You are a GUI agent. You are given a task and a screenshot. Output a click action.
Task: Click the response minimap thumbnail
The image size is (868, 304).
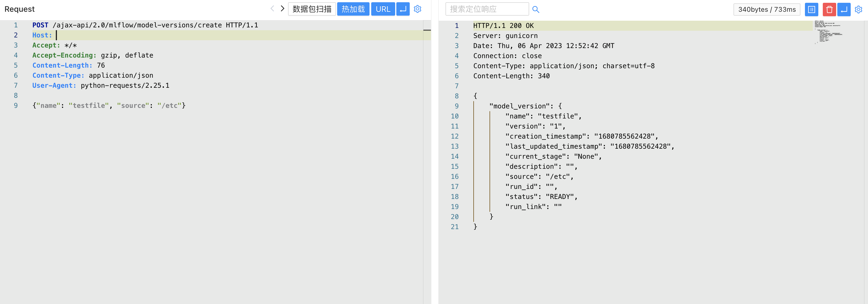click(828, 32)
